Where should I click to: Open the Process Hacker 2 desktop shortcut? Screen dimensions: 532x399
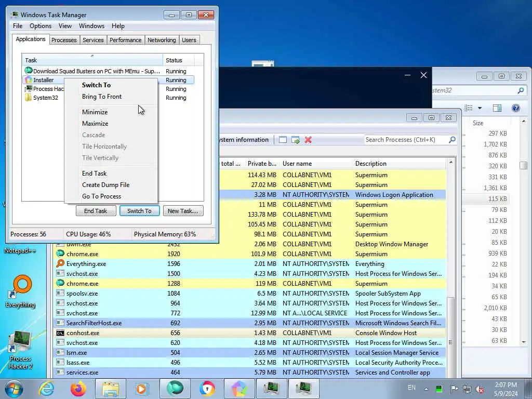click(x=20, y=350)
